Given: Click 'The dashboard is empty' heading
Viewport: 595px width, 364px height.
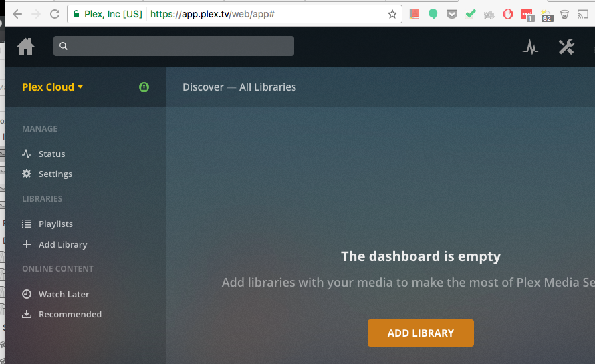Looking at the screenshot, I should [x=421, y=256].
